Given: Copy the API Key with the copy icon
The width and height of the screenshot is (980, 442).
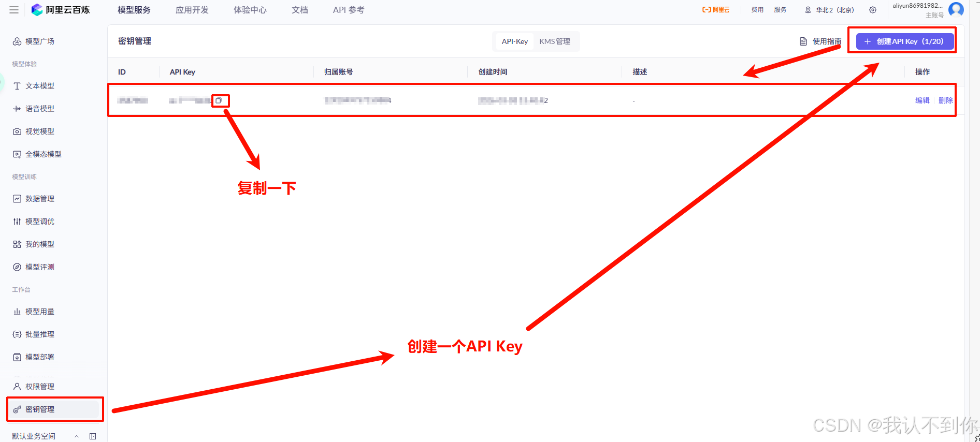Looking at the screenshot, I should 219,100.
